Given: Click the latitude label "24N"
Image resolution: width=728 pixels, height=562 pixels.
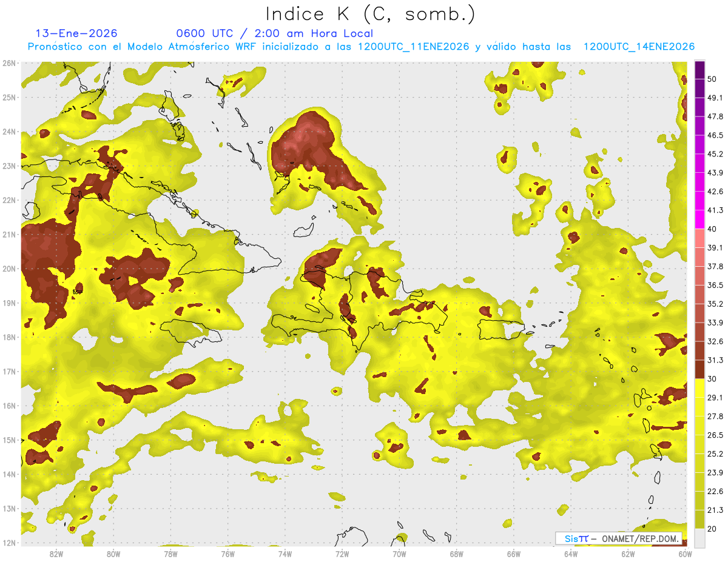Looking at the screenshot, I should coord(9,132).
